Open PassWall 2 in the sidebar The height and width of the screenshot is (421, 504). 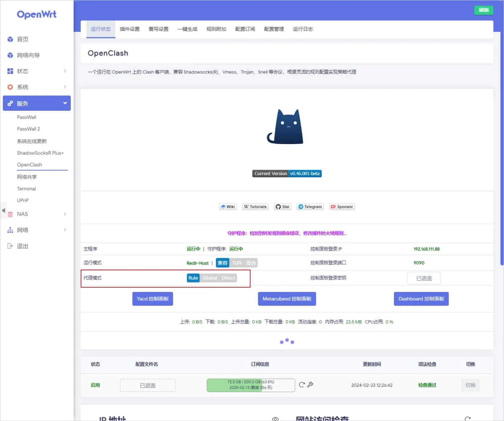[x=28, y=129]
